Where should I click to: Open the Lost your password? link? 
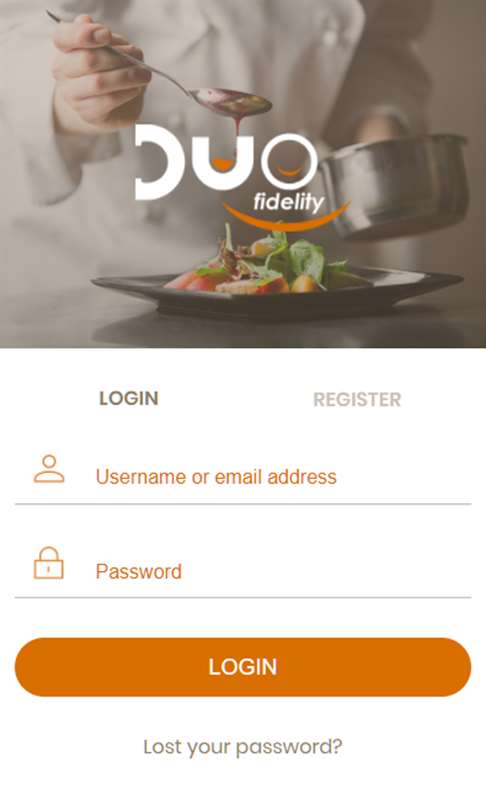click(243, 746)
